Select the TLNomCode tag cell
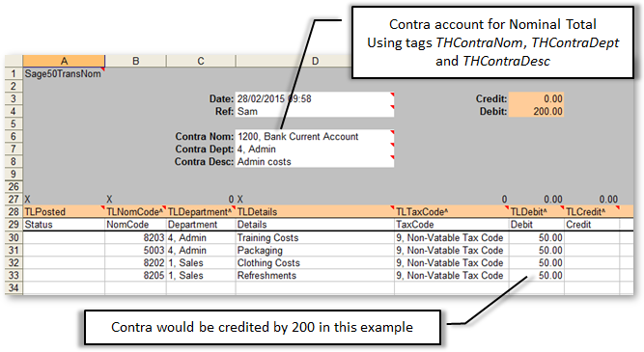The width and height of the screenshot is (644, 352). 135,212
